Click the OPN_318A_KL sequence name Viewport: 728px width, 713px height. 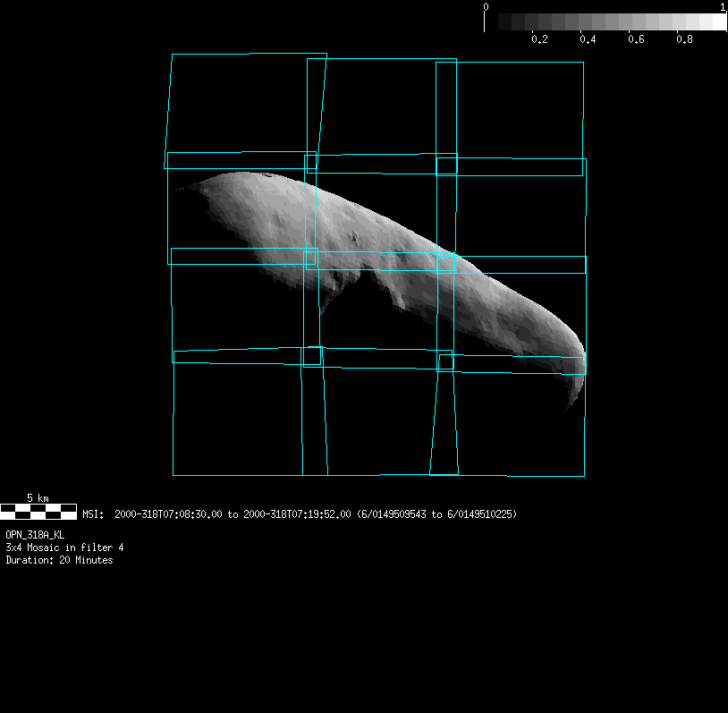click(x=35, y=534)
